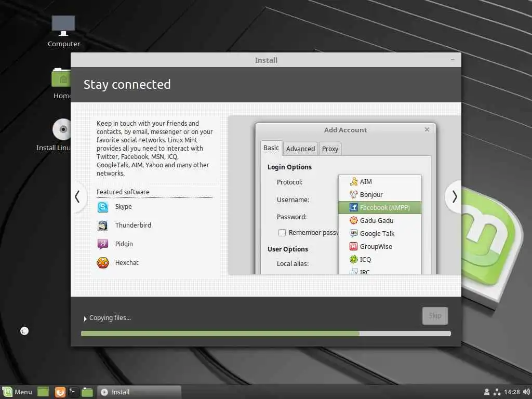
Task: Click the show desktop taskbar icon
Action: tap(43, 392)
